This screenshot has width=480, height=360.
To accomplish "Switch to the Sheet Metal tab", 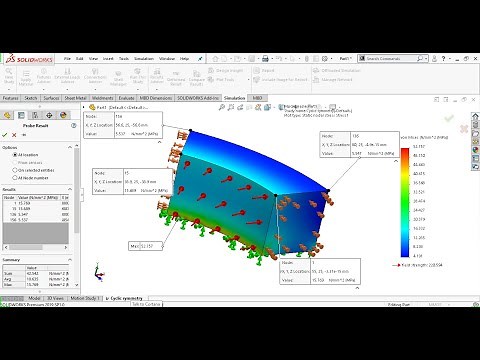I will point(75,98).
